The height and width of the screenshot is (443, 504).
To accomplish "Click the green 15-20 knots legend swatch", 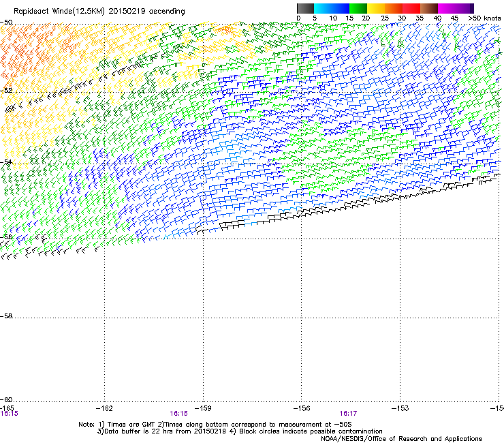I will point(358,8).
